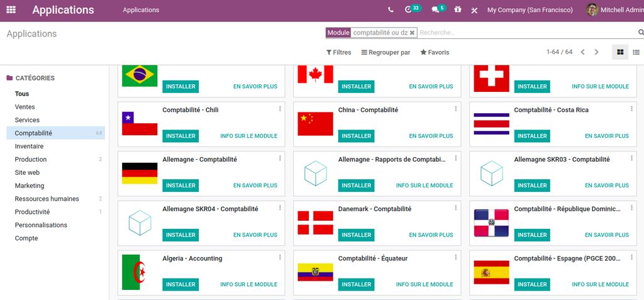Click the phone call icon
The image size is (644, 300).
point(391,10)
